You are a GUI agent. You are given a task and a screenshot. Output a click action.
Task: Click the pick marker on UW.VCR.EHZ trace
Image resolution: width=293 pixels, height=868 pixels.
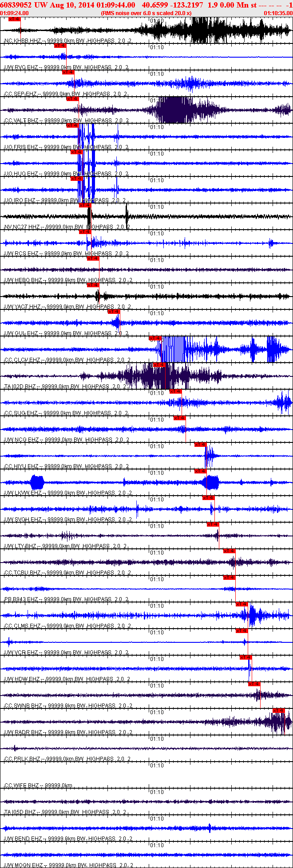pos(242,631)
